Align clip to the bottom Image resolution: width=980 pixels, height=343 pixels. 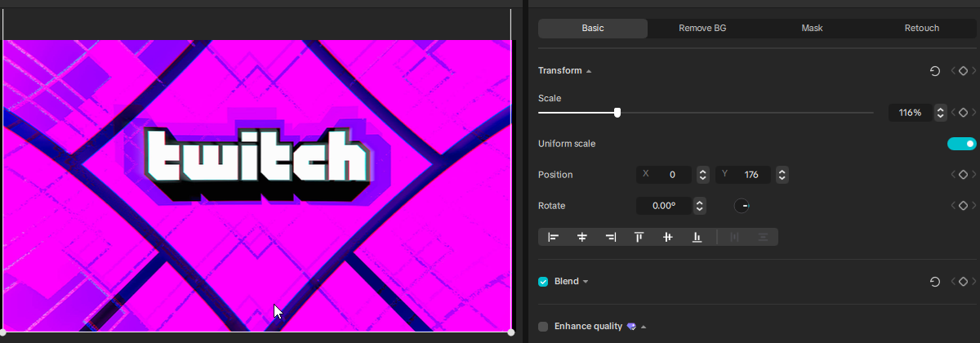point(697,237)
